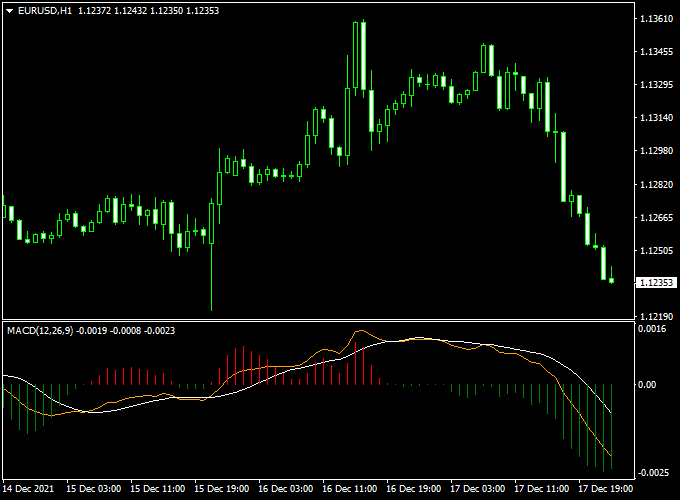Click price level 1.12980 on the scale
The height and width of the screenshot is (500, 680).
point(657,150)
